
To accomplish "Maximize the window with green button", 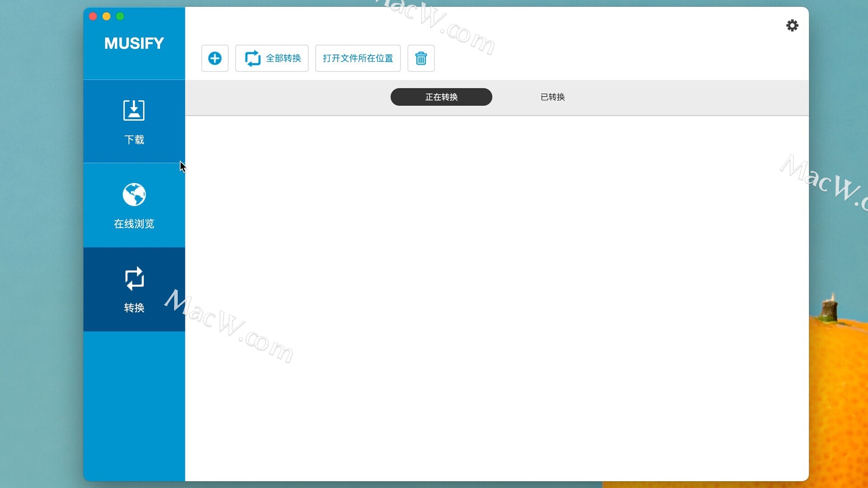I will [x=120, y=16].
